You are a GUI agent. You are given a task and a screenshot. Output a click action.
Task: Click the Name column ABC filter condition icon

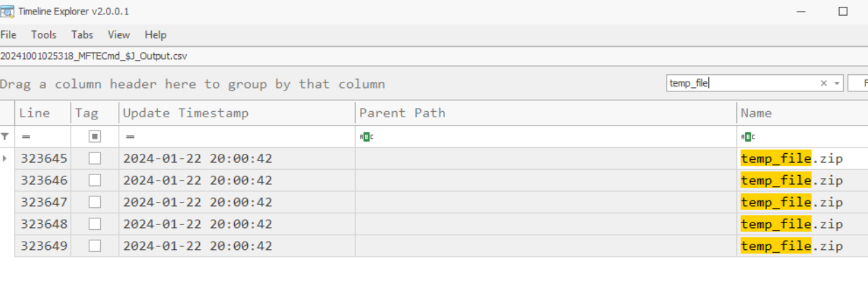click(x=747, y=137)
